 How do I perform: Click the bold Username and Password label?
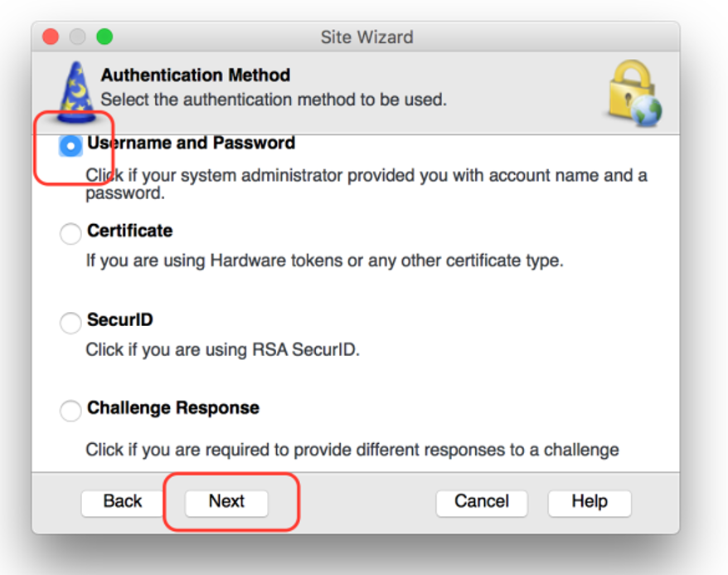click(191, 144)
